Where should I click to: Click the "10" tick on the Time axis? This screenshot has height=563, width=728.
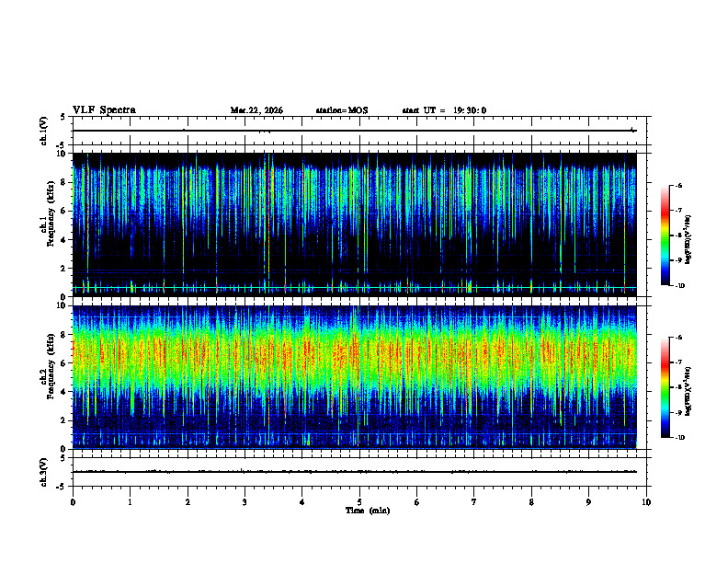[x=646, y=502]
